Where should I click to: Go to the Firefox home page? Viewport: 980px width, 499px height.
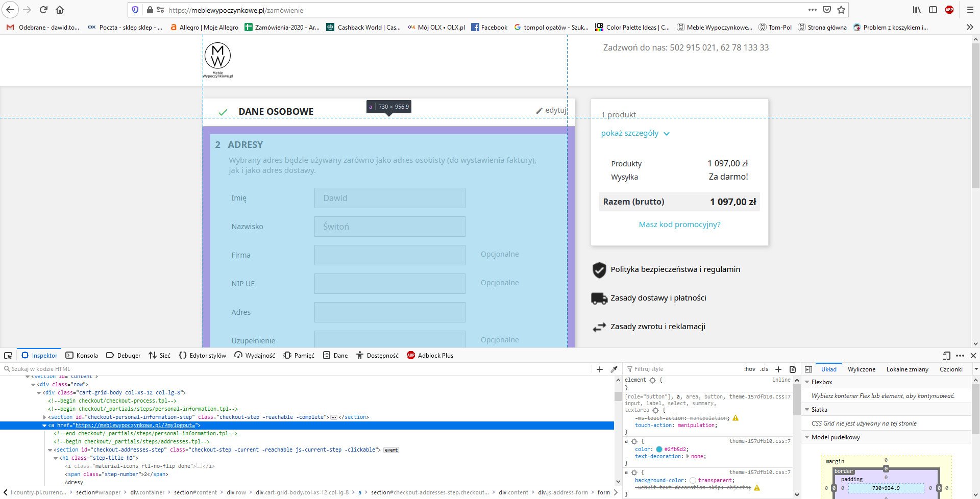click(x=60, y=10)
